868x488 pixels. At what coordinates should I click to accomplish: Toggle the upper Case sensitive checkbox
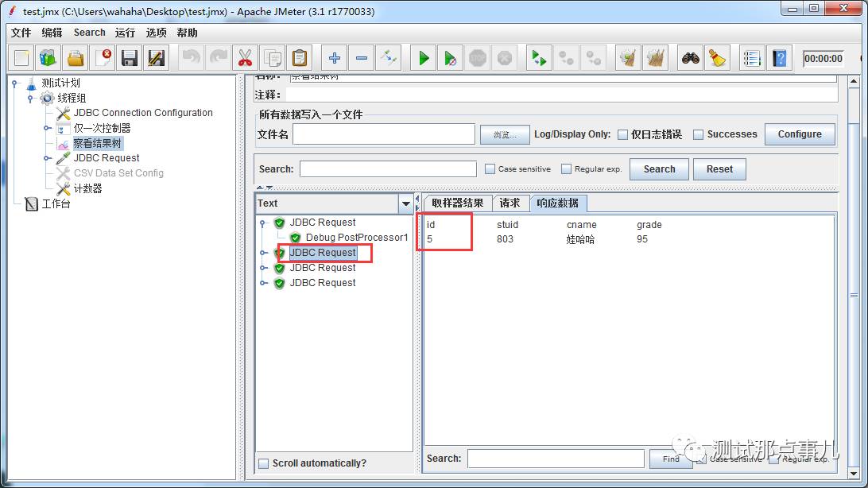click(490, 168)
